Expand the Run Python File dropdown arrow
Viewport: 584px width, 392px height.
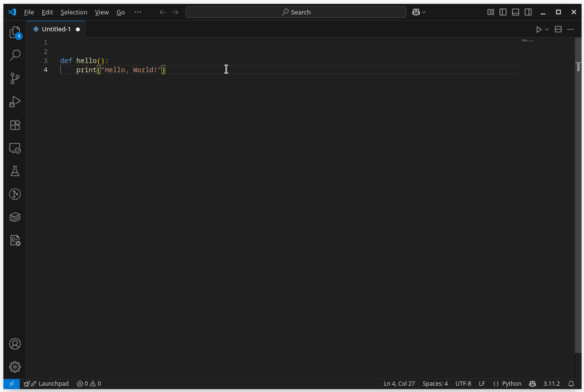547,29
